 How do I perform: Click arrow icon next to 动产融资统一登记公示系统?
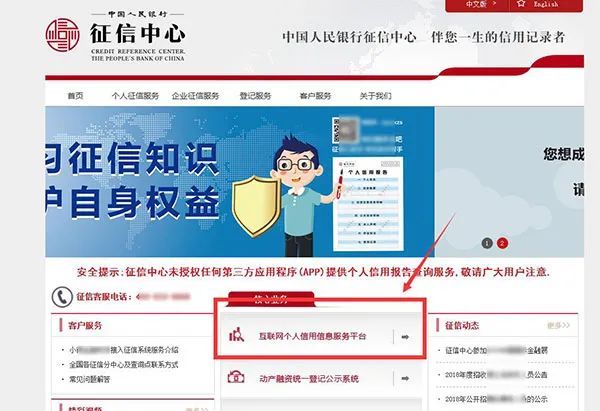pyautogui.click(x=405, y=378)
